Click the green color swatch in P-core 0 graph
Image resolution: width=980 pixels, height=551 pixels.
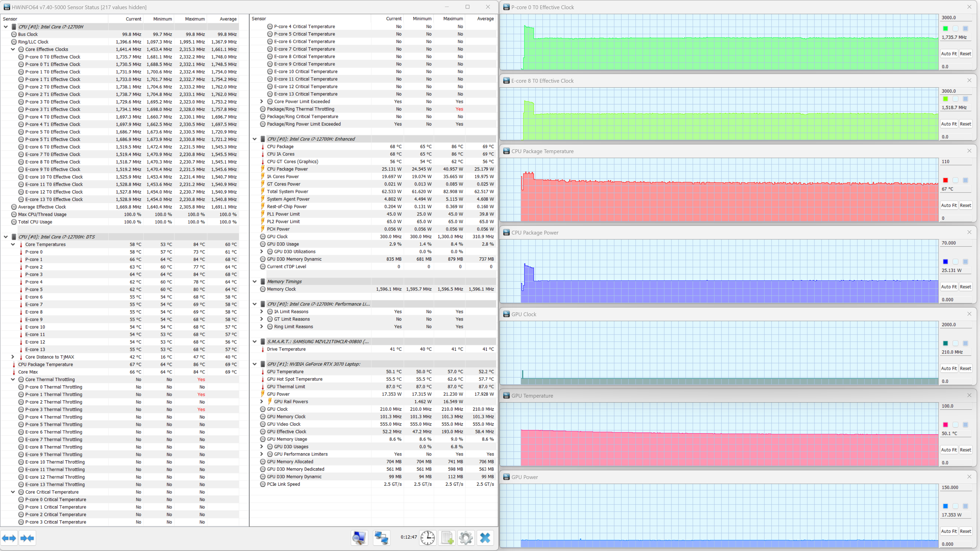945,29
